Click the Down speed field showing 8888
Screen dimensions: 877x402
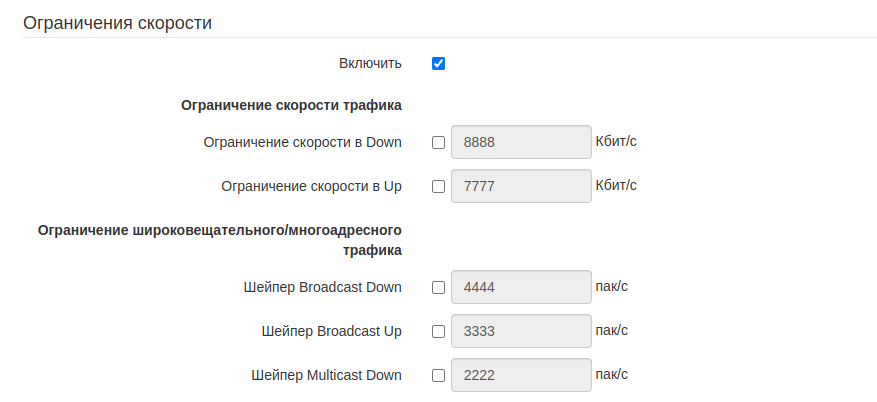(x=521, y=142)
